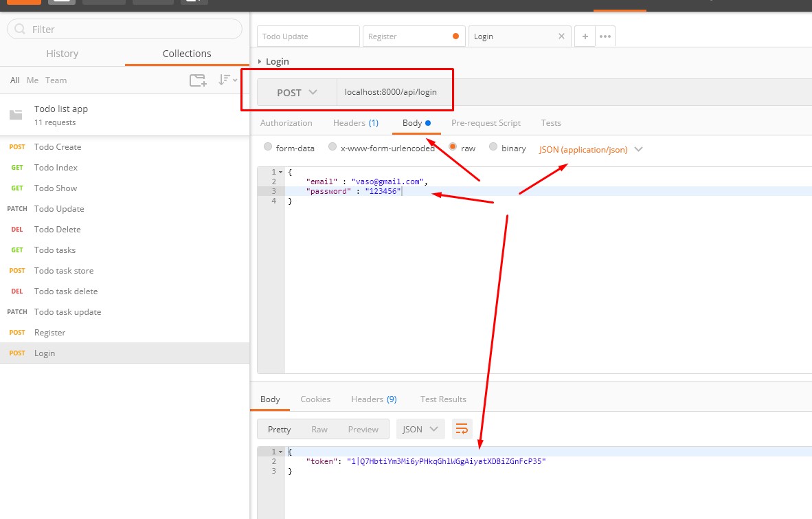Open the Todo task store request

[x=64, y=271]
